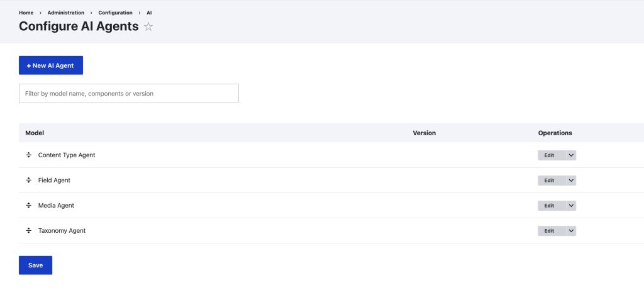The height and width of the screenshot is (295, 644).
Task: Click drag handle icon for Field Agent
Action: click(29, 180)
